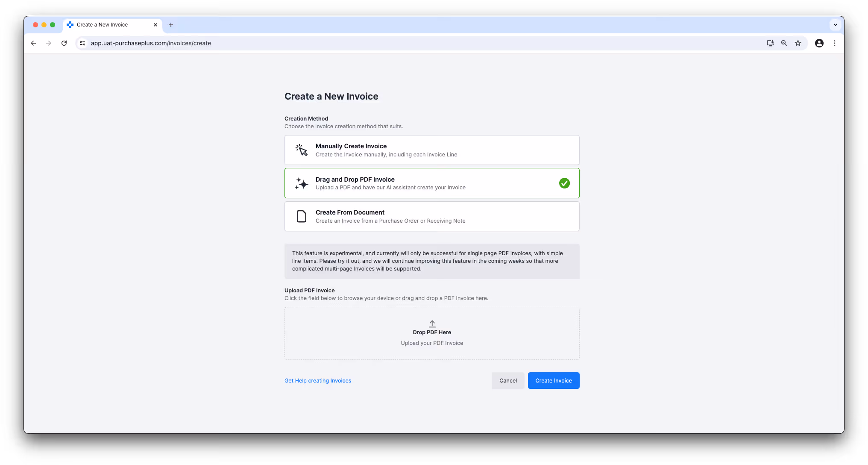
Task: Expand the tab search dropdown arrow
Action: pyautogui.click(x=836, y=25)
